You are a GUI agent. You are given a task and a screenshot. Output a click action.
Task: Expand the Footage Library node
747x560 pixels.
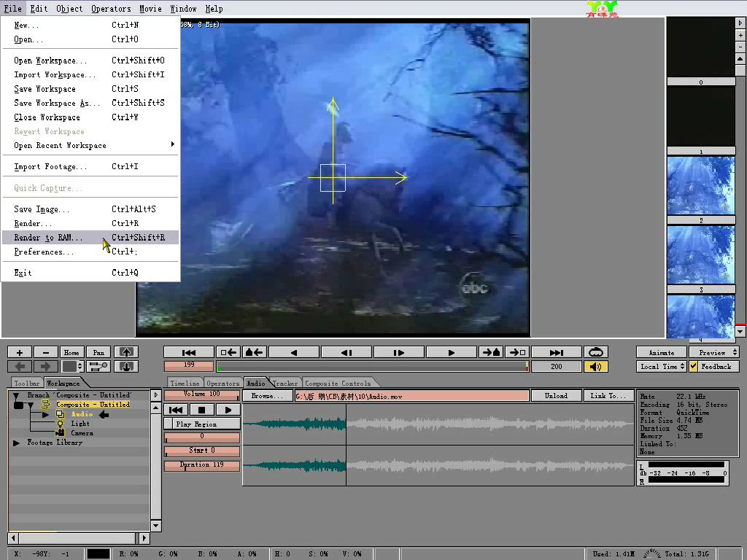tap(16, 443)
